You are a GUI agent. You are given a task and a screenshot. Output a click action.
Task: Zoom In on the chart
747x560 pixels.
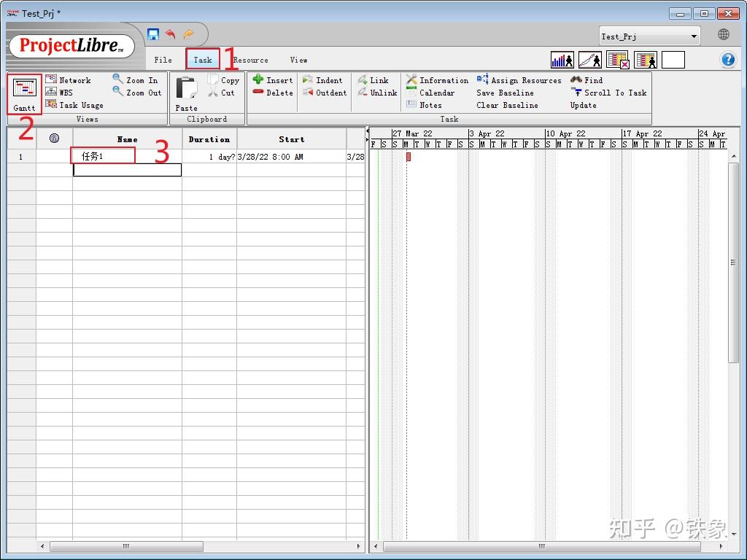pyautogui.click(x=135, y=80)
